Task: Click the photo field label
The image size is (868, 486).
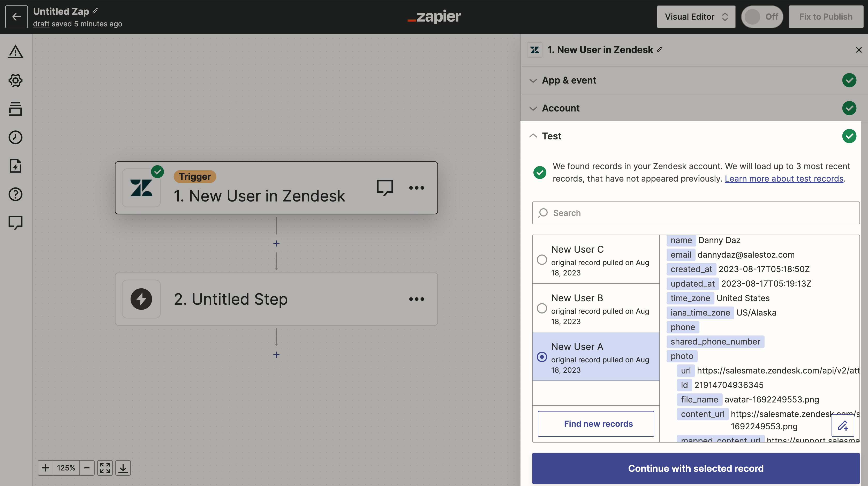Action: [x=682, y=356]
